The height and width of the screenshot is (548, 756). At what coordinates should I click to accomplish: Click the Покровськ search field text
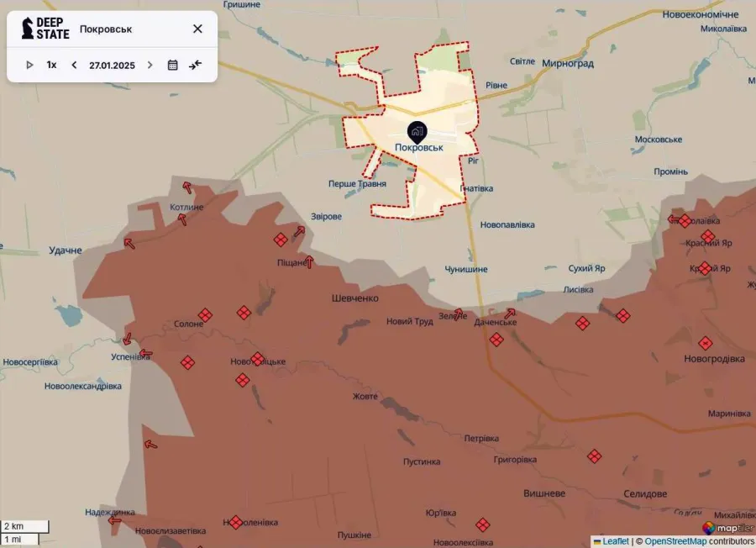(106, 29)
